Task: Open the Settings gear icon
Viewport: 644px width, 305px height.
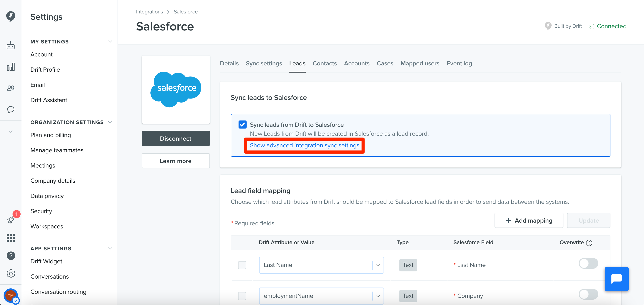Action: pyautogui.click(x=11, y=273)
